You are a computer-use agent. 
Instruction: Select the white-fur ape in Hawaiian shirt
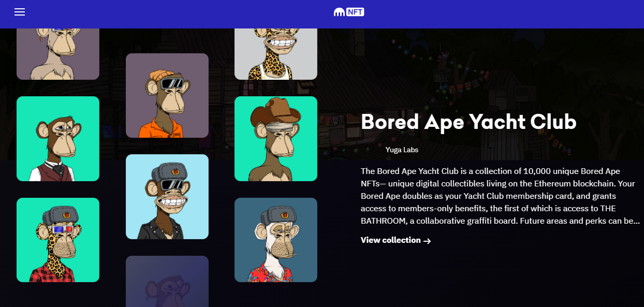276,240
